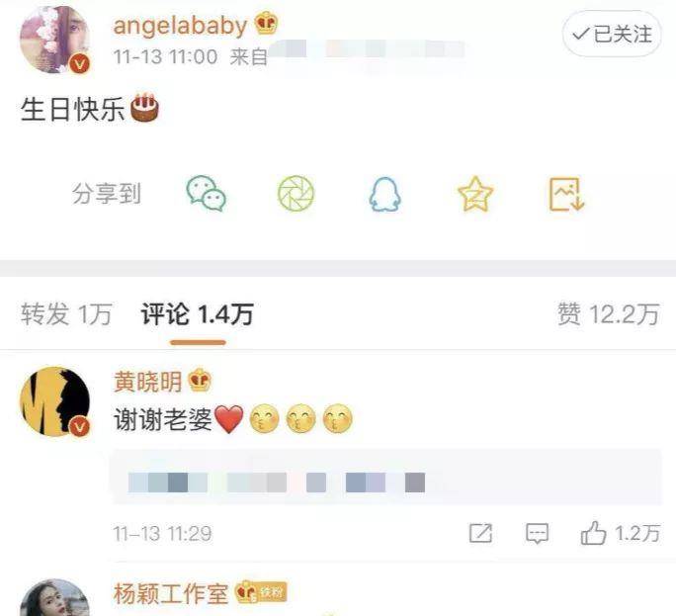Switch to 转发 1万 tab
Viewport: 676px width, 616px height.
coord(67,314)
